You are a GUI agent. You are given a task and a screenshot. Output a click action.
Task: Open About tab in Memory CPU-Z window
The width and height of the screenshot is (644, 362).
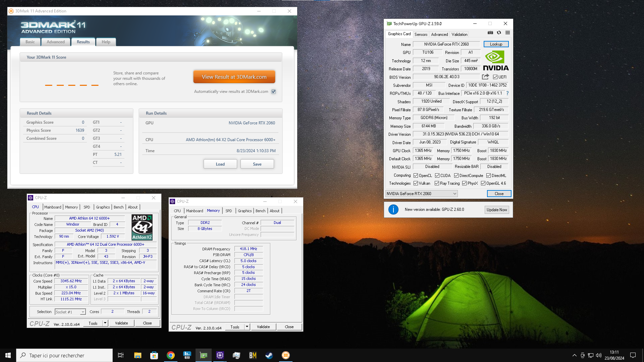[x=274, y=211]
